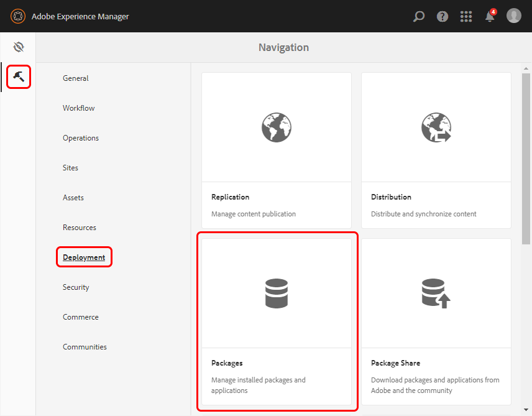Select Workflow in the tools menu
This screenshot has height=416, width=532.
[79, 108]
